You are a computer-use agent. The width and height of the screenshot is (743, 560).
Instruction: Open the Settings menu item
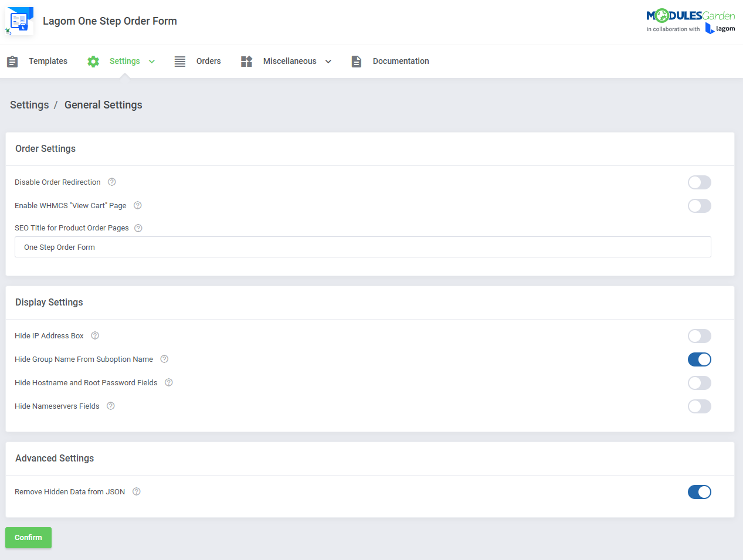tap(125, 61)
